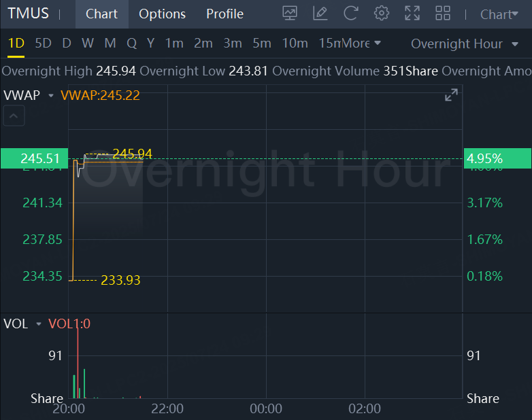Expand the More timeframes dropdown
532x420 pixels.
[362, 43]
